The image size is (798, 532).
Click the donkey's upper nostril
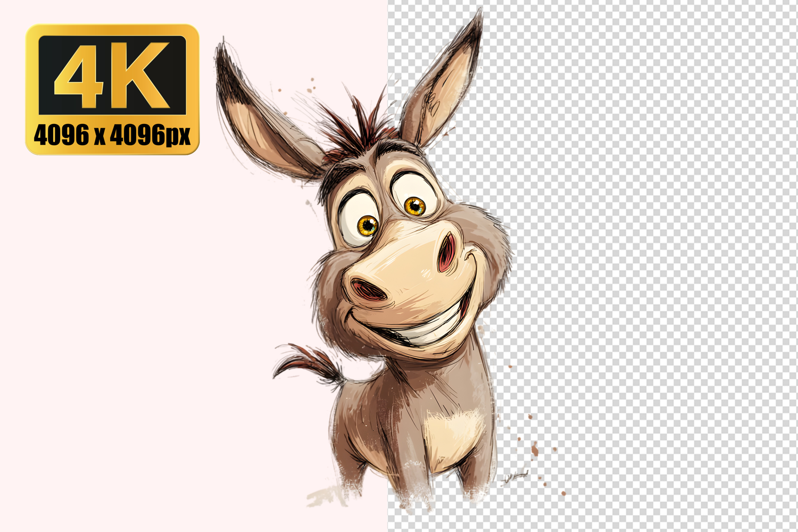(x=447, y=251)
